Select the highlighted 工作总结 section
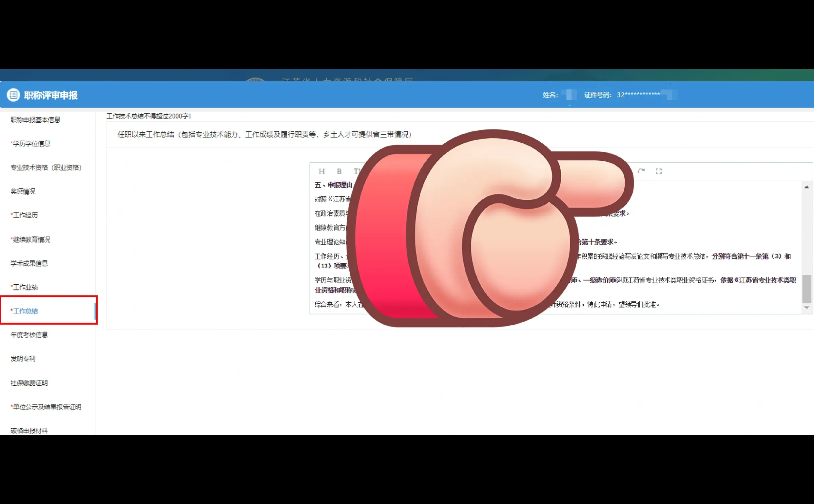Image resolution: width=814 pixels, height=504 pixels. click(25, 311)
